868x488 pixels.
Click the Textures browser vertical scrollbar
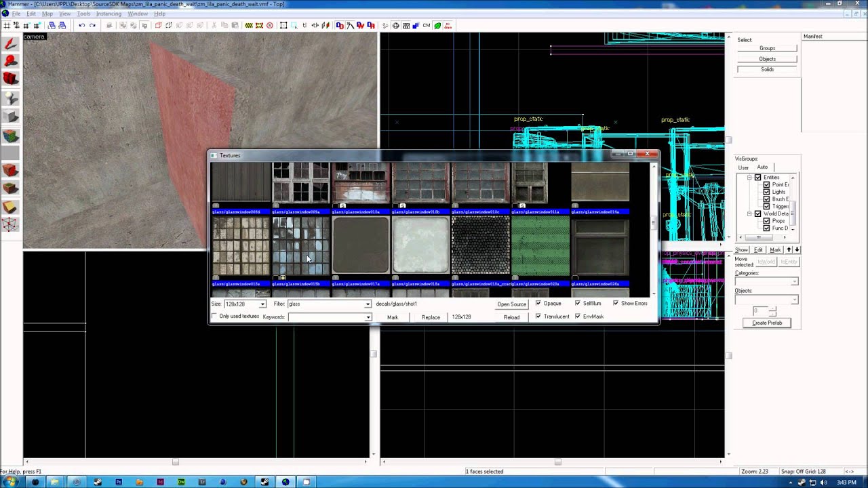654,229
